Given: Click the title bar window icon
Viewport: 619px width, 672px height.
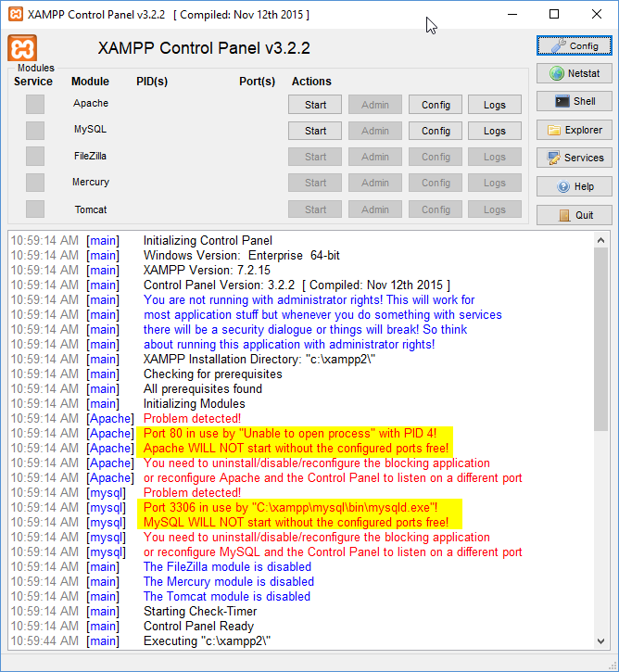Looking at the screenshot, I should pos(14,15).
